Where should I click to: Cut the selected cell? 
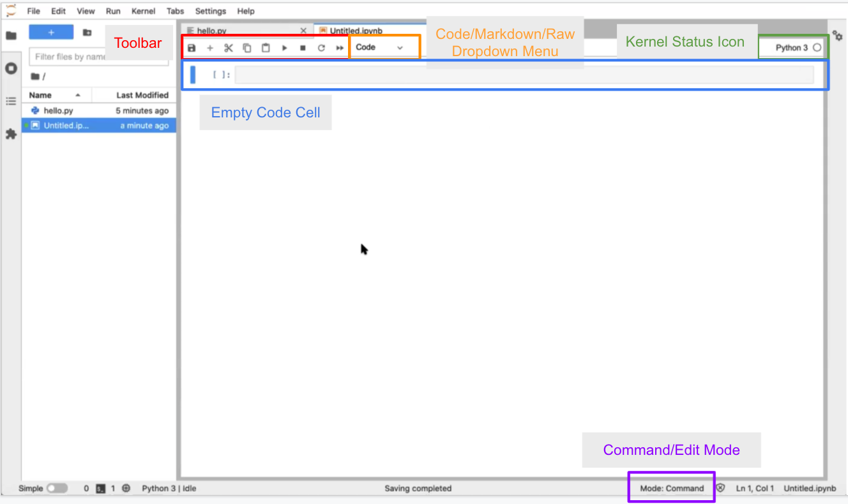click(x=229, y=47)
